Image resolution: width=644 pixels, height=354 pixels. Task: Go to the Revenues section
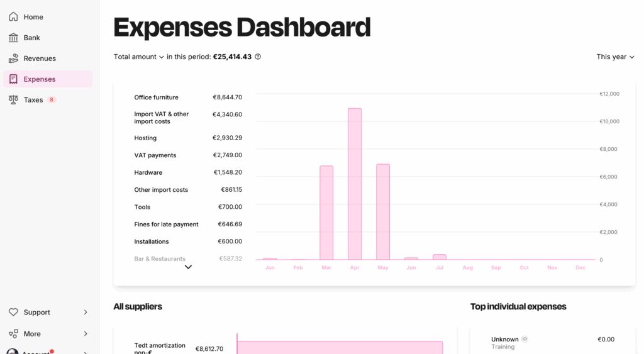(40, 58)
